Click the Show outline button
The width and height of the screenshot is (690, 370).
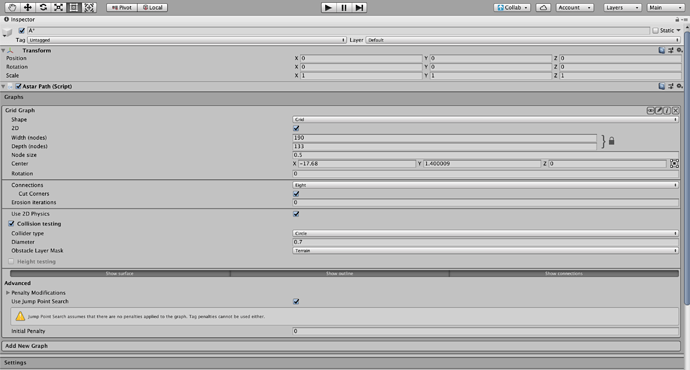tap(339, 274)
